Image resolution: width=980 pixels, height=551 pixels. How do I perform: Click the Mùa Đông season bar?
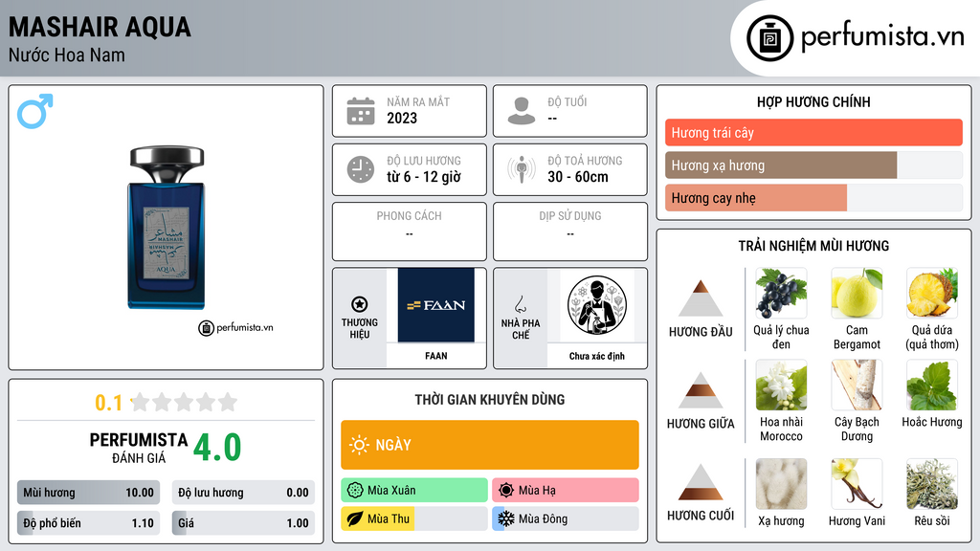566,519
